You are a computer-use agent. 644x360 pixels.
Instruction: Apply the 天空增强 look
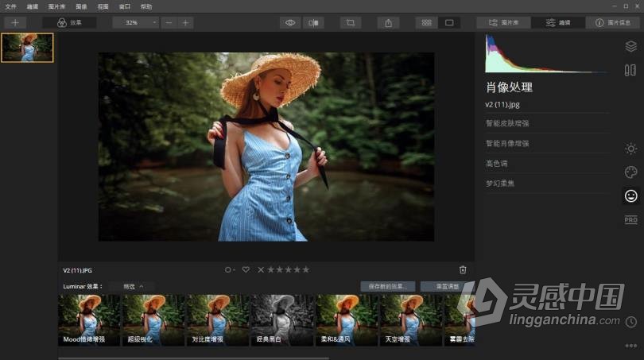coord(411,320)
